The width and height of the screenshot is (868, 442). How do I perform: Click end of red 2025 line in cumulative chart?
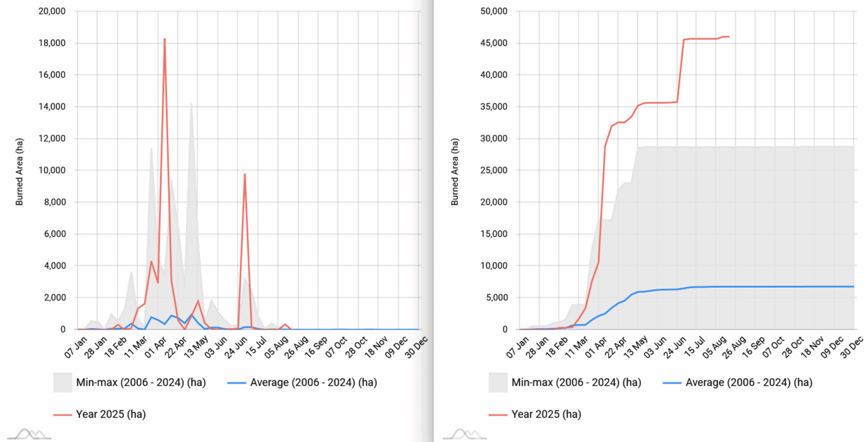(x=729, y=37)
